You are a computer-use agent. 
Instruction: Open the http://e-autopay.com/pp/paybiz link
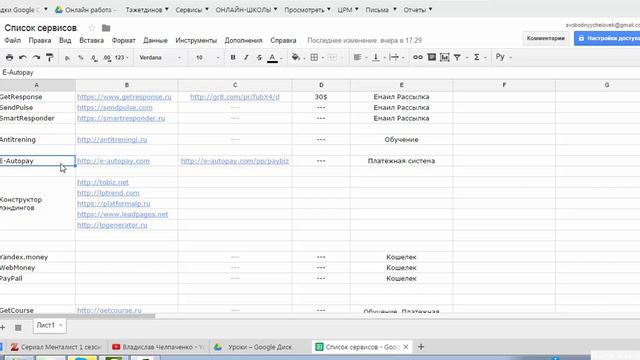pos(235,161)
